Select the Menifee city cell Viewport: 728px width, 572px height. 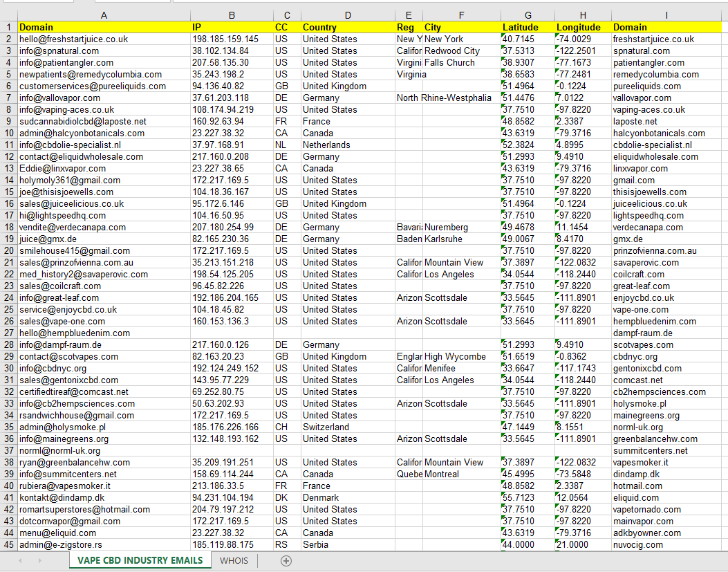462,369
